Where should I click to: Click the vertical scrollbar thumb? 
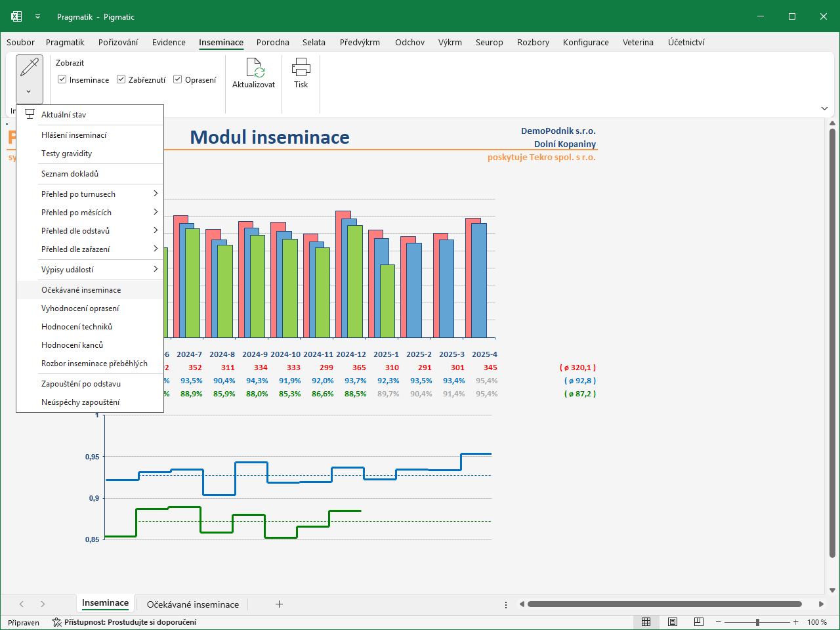point(833,343)
